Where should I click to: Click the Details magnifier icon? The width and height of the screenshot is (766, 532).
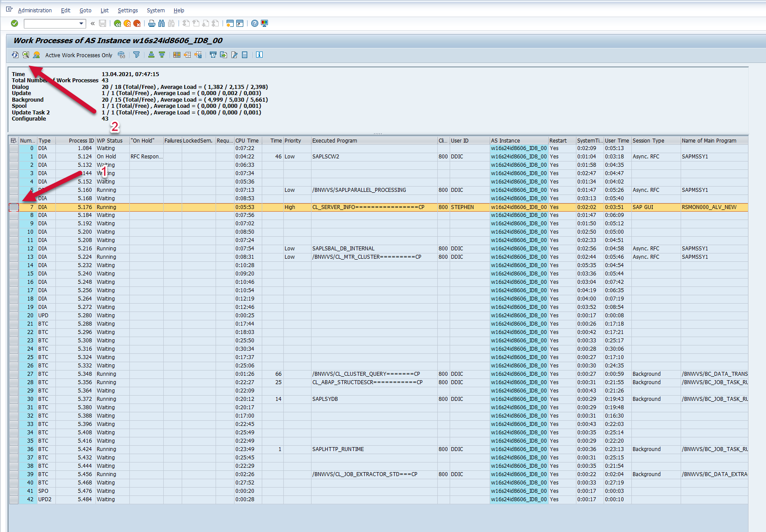(x=26, y=55)
